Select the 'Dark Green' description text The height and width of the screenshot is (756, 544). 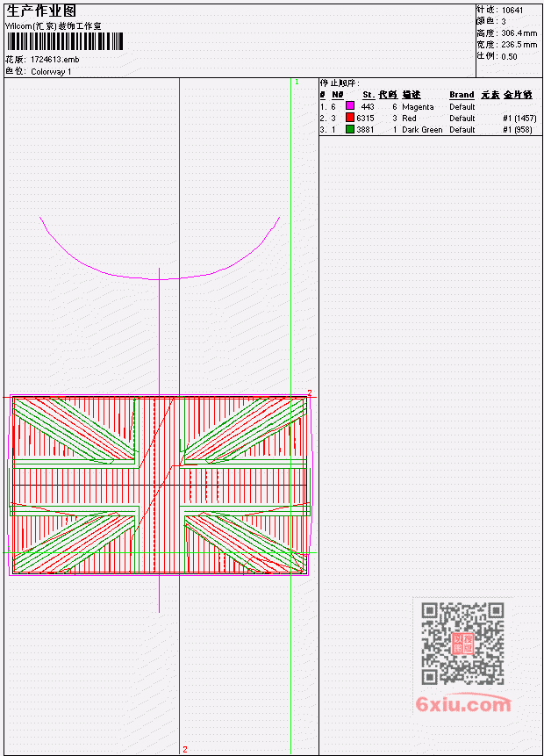click(422, 130)
